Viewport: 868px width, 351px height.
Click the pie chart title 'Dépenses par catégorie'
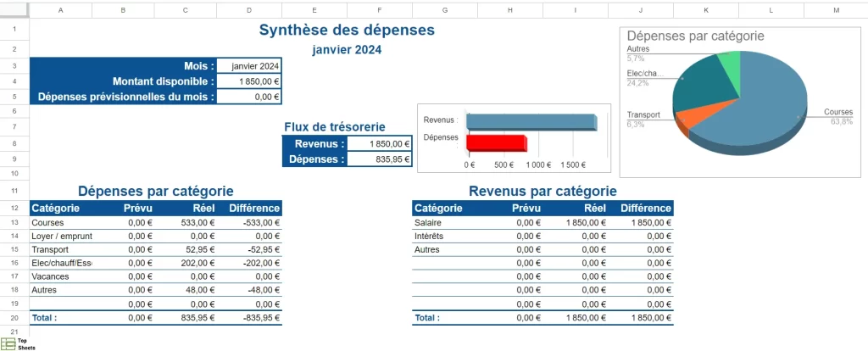695,36
